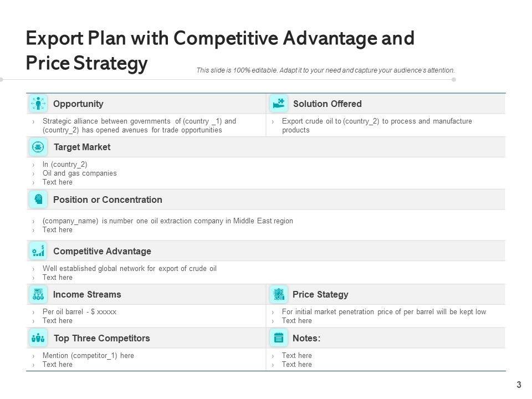This screenshot has width=532, height=399.
Task: Select the Top Three Competitors icon
Action: [38, 337]
